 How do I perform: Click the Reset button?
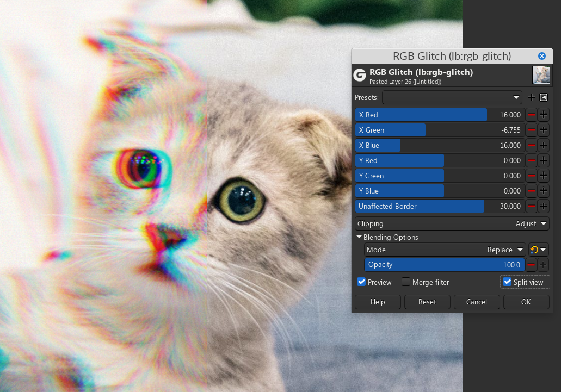coord(427,302)
